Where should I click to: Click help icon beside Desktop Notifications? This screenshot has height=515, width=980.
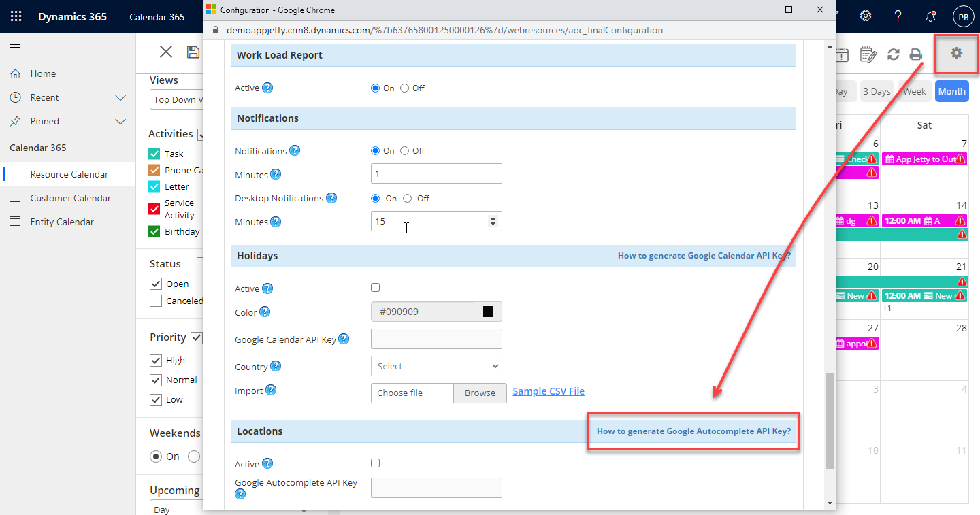point(331,198)
